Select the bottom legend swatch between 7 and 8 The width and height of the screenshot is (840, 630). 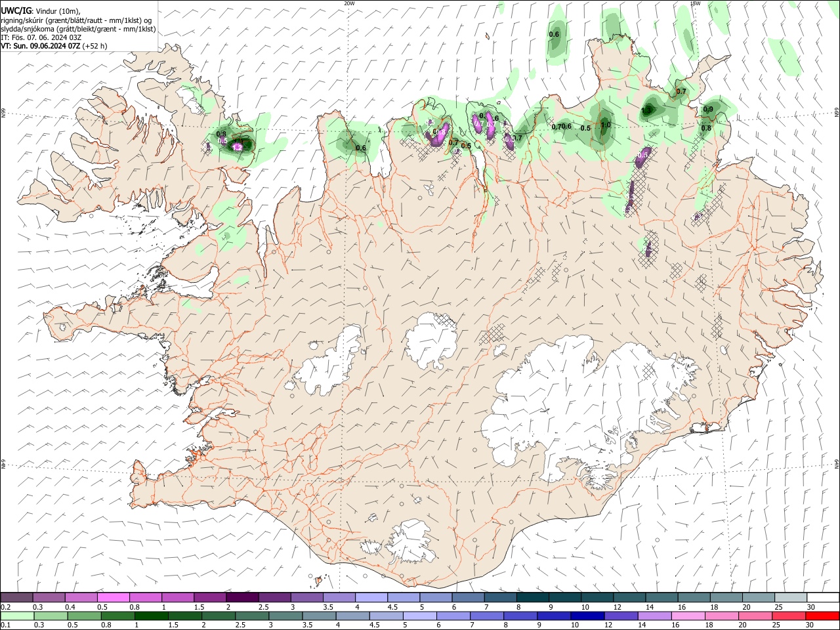point(488,616)
